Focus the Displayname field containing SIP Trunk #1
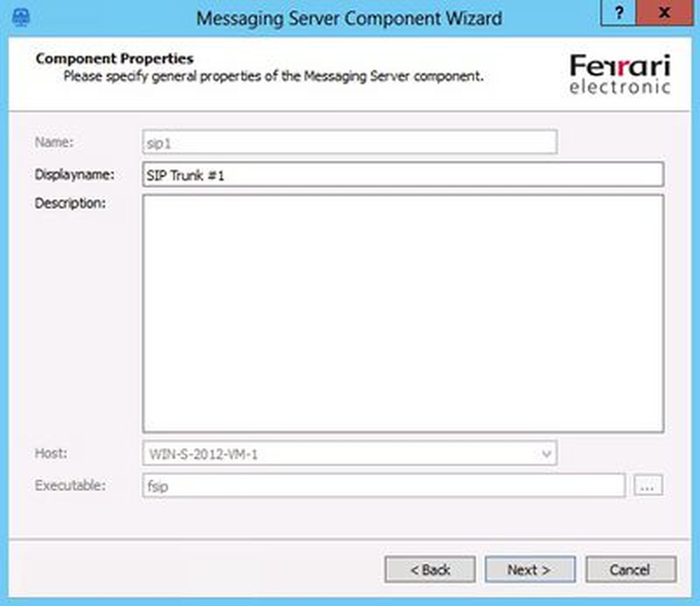This screenshot has height=606, width=700. click(x=402, y=175)
